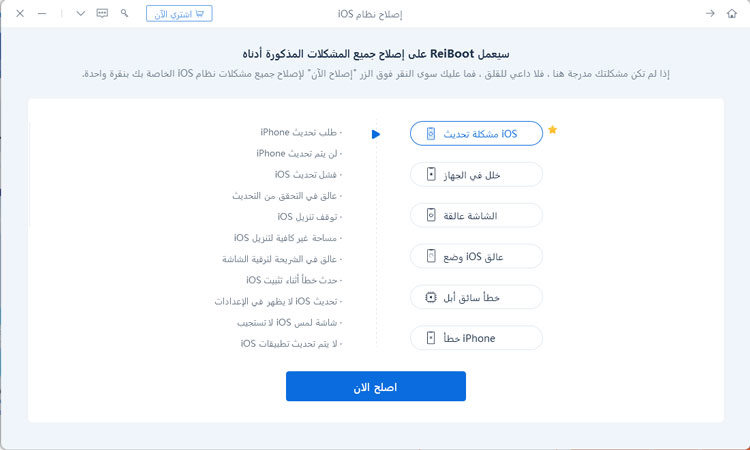Click the yellow star beside iOS update issue
Screen dimensions: 750x450
click(x=552, y=130)
